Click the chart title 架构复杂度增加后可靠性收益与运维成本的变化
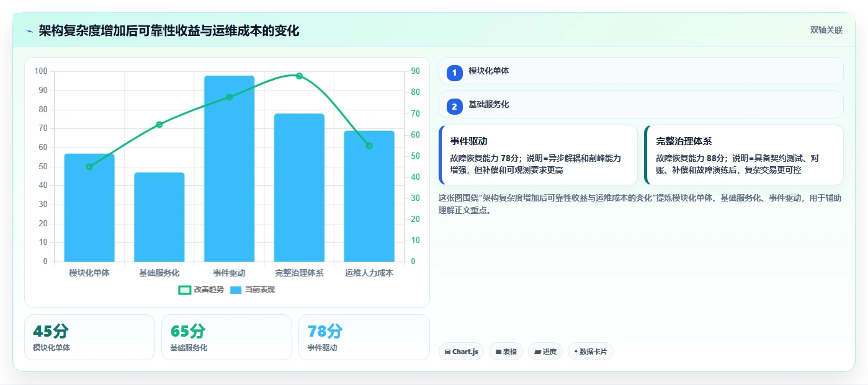868x385 pixels. coord(169,30)
